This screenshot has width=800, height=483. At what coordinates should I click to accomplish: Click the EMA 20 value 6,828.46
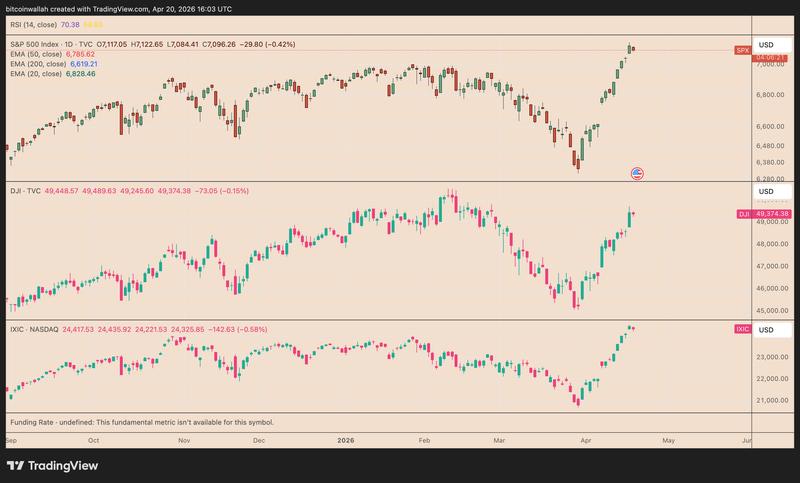coord(80,74)
